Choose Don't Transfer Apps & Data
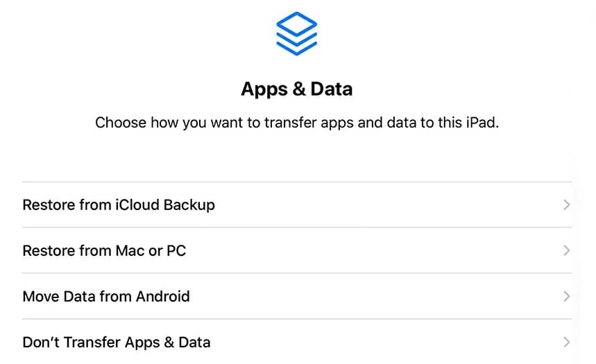 (278, 343)
